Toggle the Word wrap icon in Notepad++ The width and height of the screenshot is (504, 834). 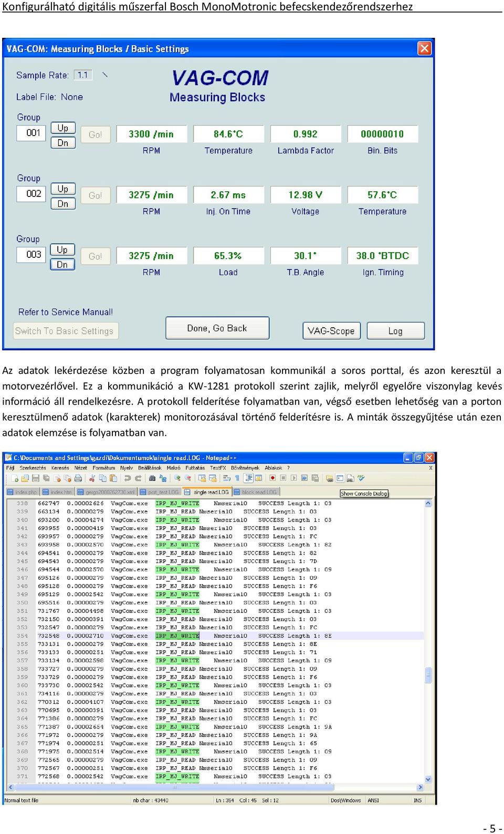[x=227, y=478]
